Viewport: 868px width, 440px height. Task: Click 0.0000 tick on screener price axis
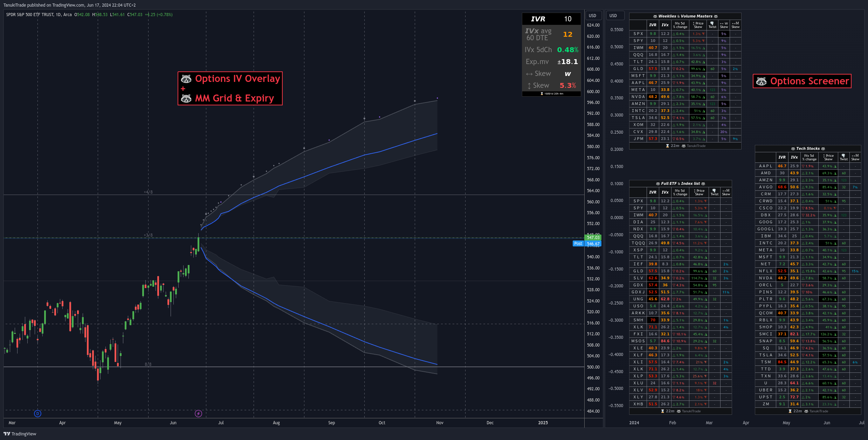(x=617, y=218)
